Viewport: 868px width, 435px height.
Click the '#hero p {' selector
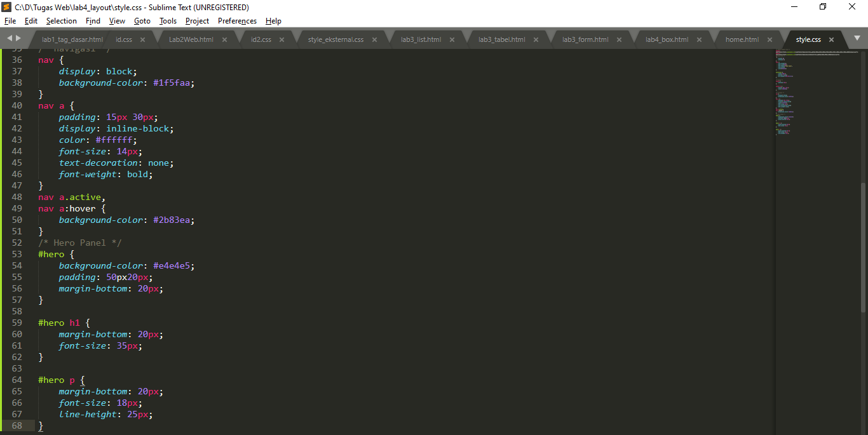pyautogui.click(x=62, y=380)
